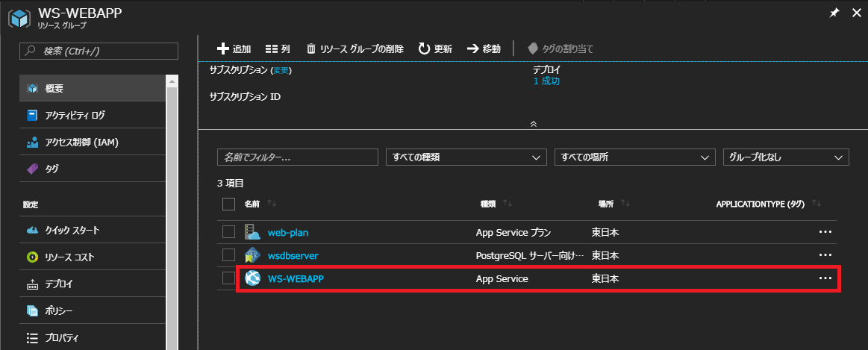Click リソース グループの削除 button text

tap(361, 49)
